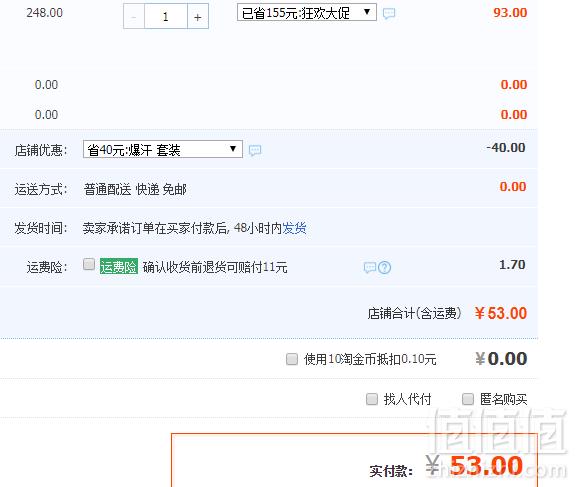Click the message icon beside item discount dropdown
Screen dimensions: 576x487
click(x=389, y=14)
